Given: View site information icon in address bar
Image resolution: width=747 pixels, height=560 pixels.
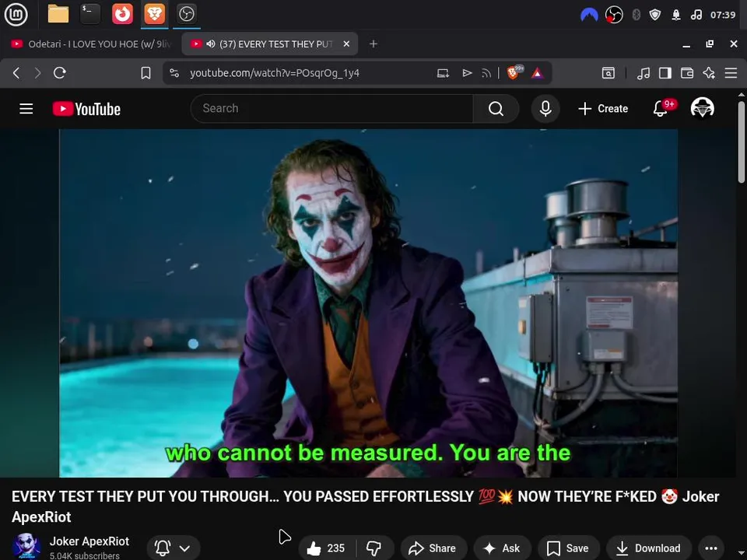Looking at the screenshot, I should pyautogui.click(x=174, y=73).
